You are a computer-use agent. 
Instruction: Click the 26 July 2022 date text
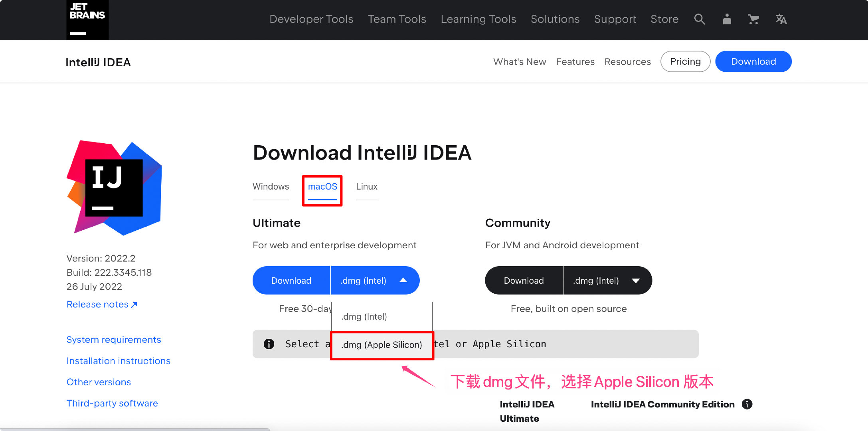click(x=94, y=287)
